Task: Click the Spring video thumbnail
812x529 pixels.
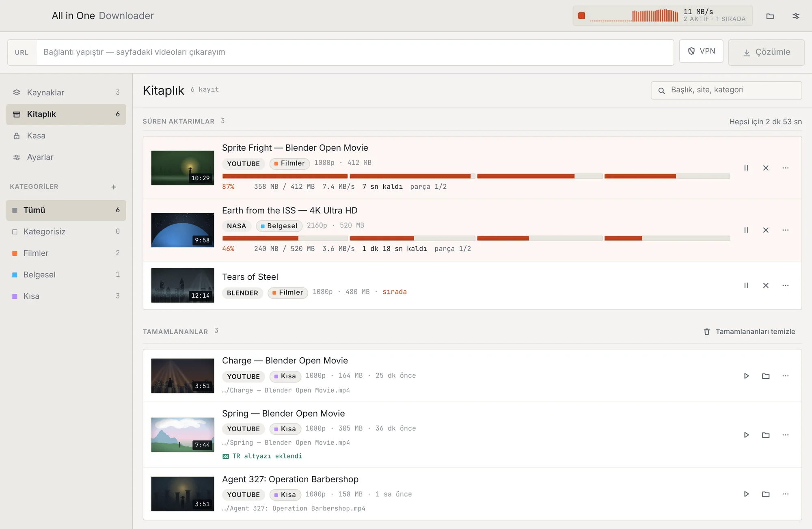Action: (183, 435)
